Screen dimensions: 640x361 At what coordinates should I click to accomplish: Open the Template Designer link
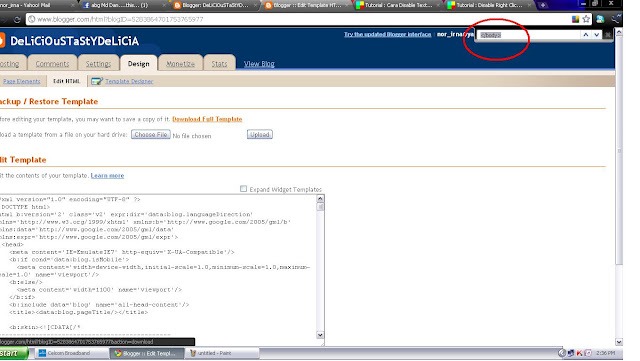[129, 81]
